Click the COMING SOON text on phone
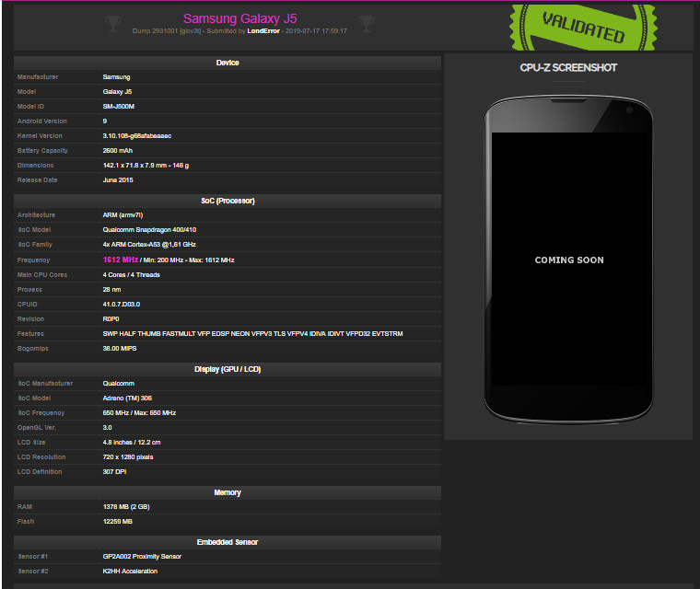Screen dimensions: 700x589 pos(569,260)
